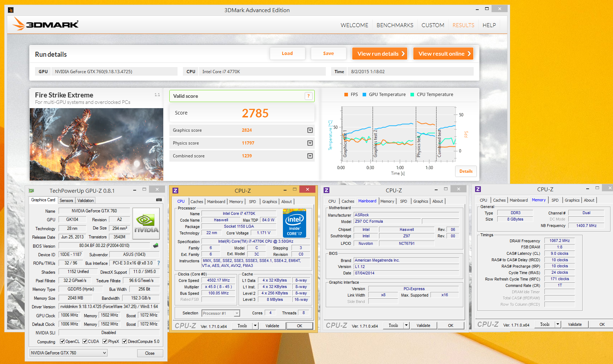Expand the Physics score details
This screenshot has height=364, width=613.
pyautogui.click(x=310, y=143)
